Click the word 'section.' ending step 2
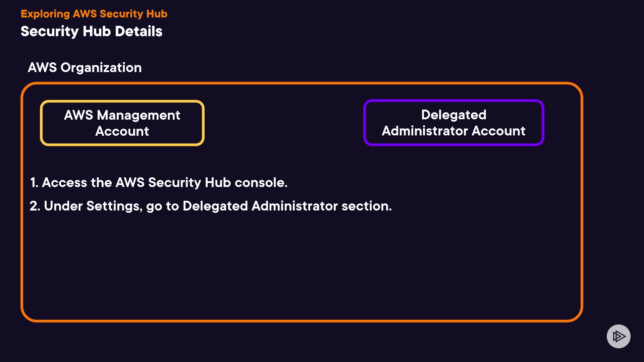 pos(367,206)
